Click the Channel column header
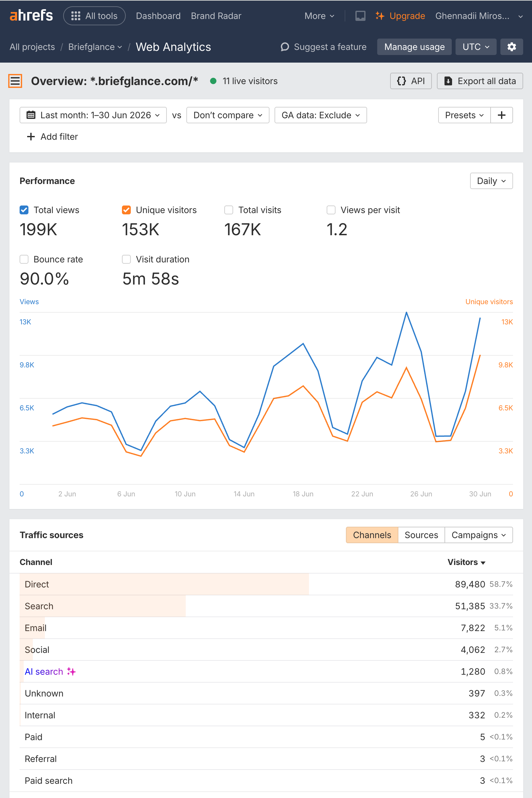 [36, 562]
